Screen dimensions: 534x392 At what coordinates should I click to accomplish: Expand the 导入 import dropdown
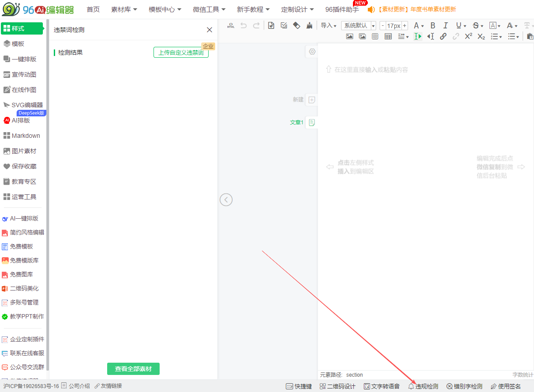click(x=328, y=26)
